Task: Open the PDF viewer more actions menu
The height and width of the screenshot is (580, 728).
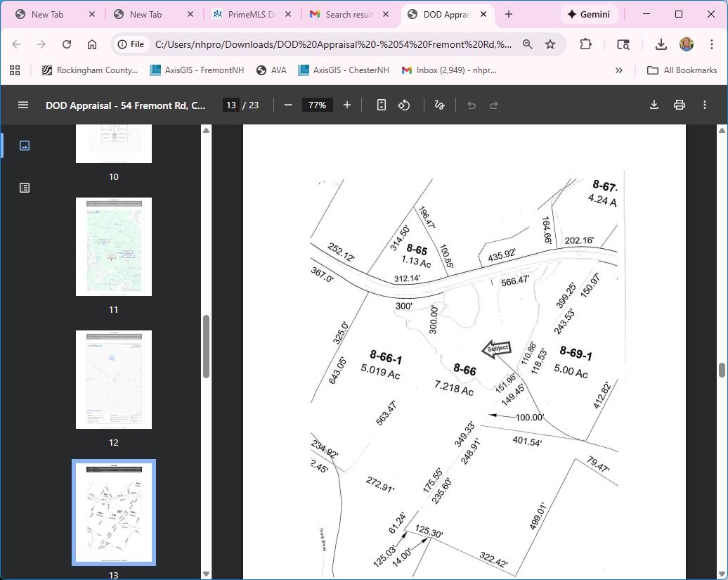Action: pos(704,105)
